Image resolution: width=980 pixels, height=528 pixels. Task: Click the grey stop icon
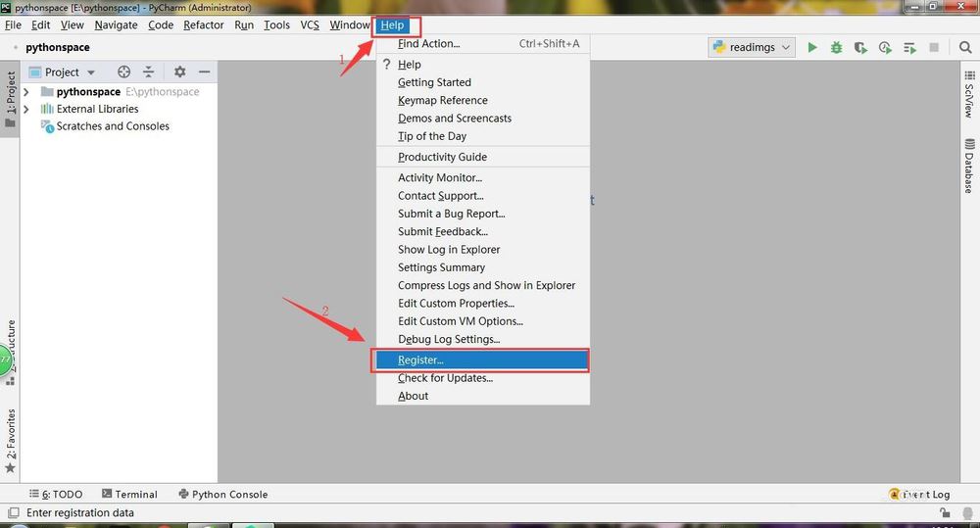pyautogui.click(x=934, y=47)
